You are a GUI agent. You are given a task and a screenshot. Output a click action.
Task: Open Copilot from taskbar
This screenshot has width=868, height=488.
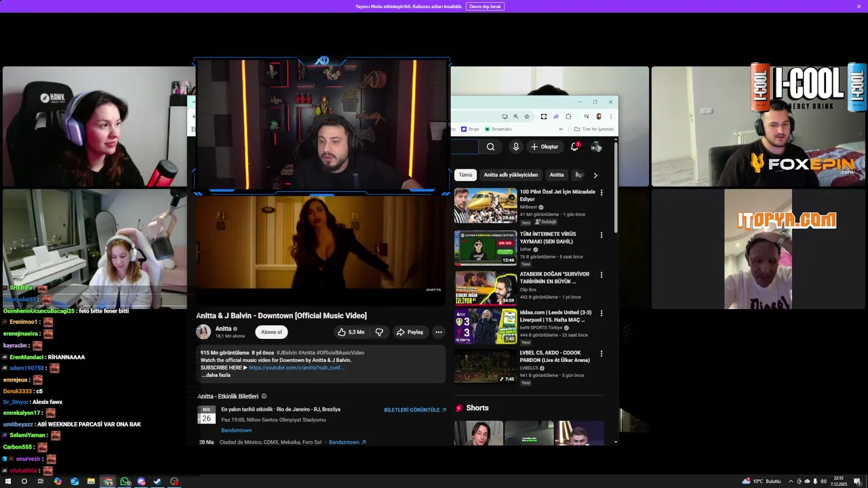pyautogui.click(x=58, y=481)
